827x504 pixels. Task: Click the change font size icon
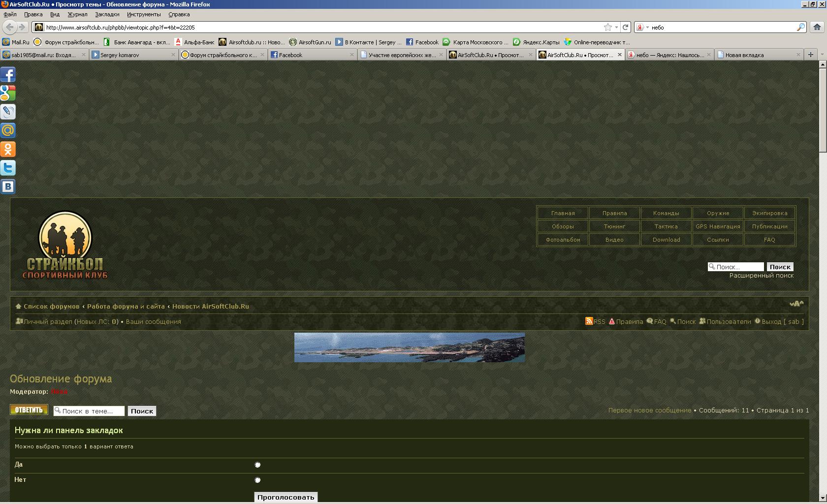point(796,304)
